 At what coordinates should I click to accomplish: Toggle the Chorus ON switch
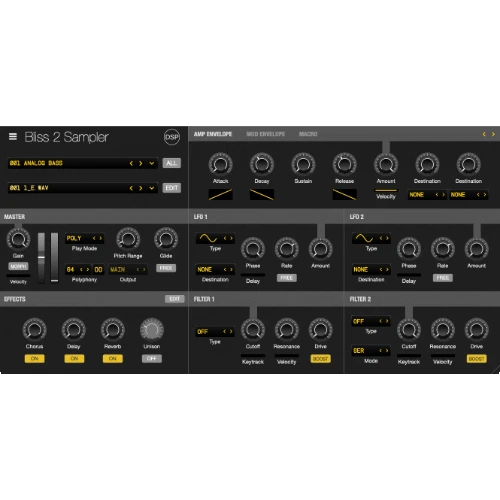tap(35, 359)
